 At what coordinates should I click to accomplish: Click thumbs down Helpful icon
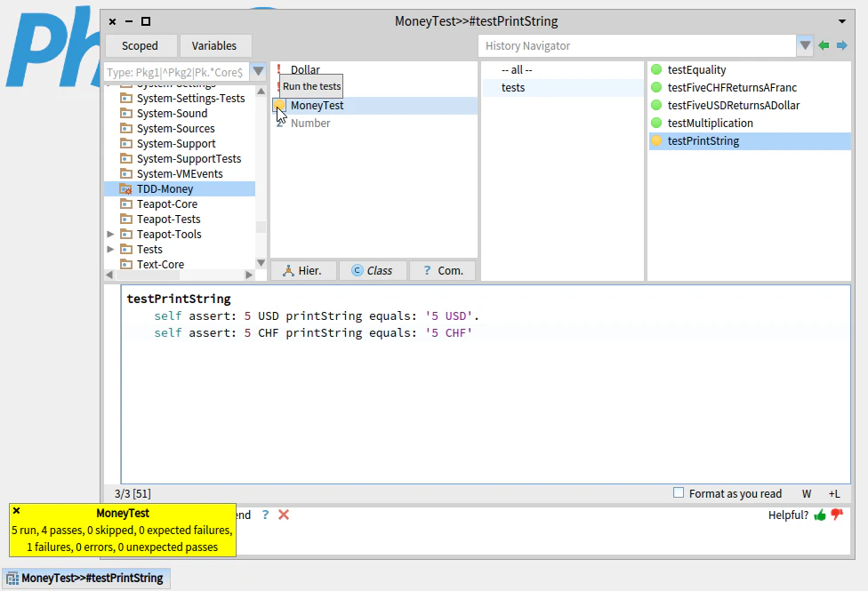tap(837, 515)
